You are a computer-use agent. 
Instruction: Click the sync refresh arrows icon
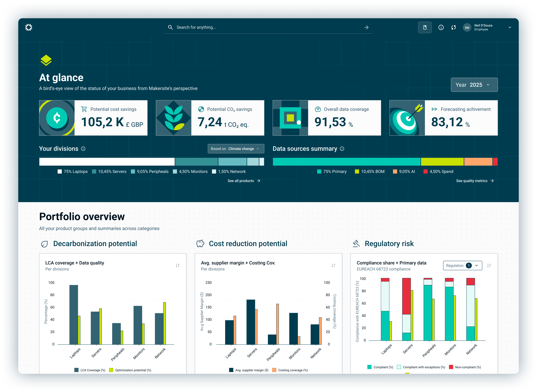[453, 27]
